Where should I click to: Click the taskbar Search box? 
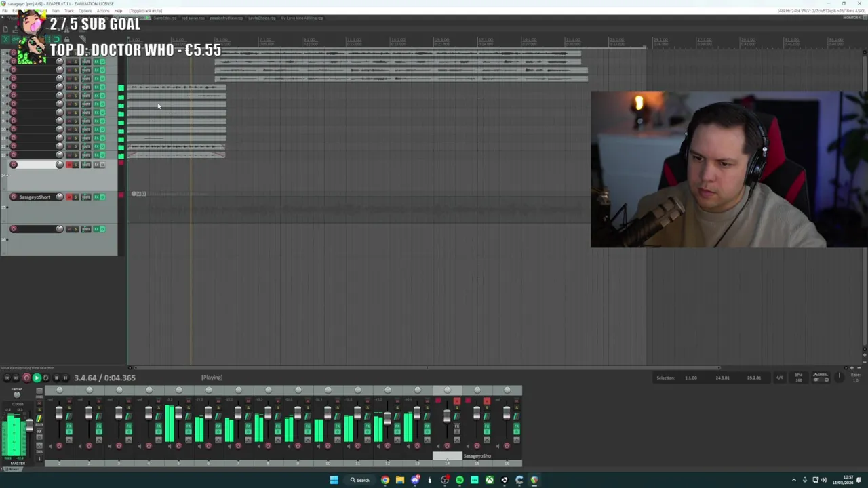pos(360,480)
